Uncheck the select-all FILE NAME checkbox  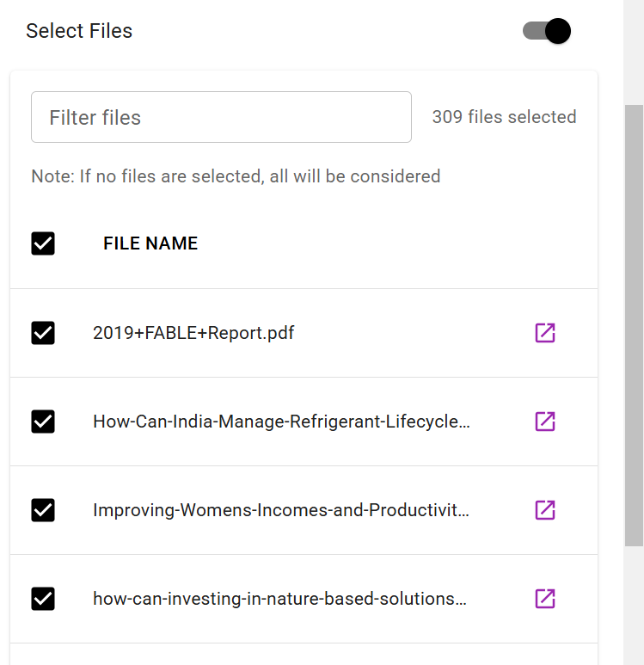[x=43, y=243]
